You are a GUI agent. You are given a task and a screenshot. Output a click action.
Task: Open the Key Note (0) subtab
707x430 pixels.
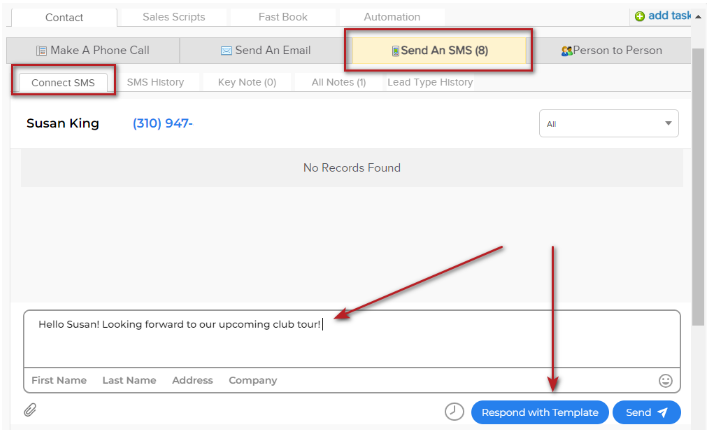coord(247,82)
